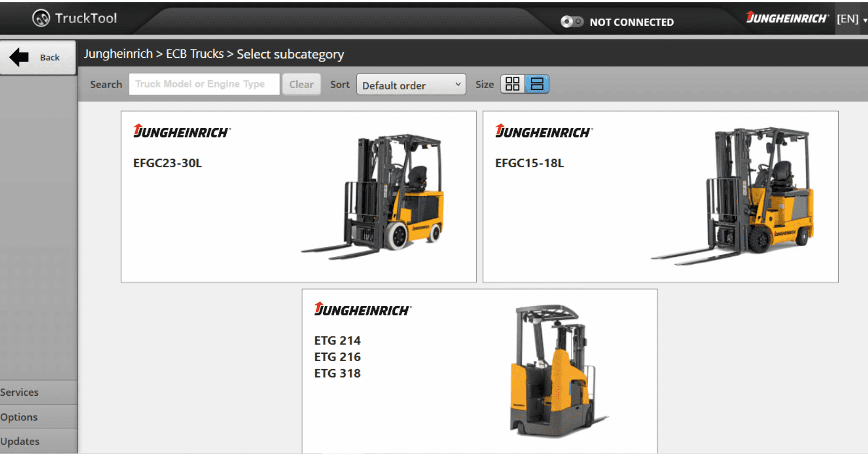
Task: Click the TruckTool logo icon
Action: pos(41,17)
